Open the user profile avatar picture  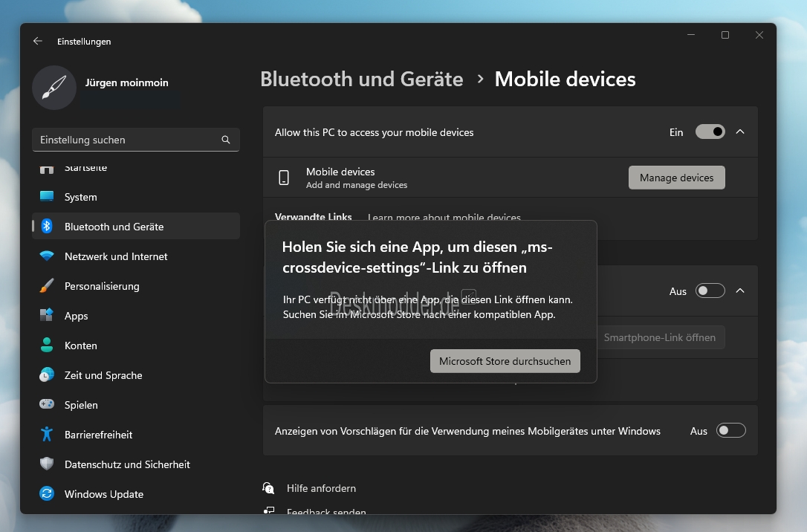54,88
